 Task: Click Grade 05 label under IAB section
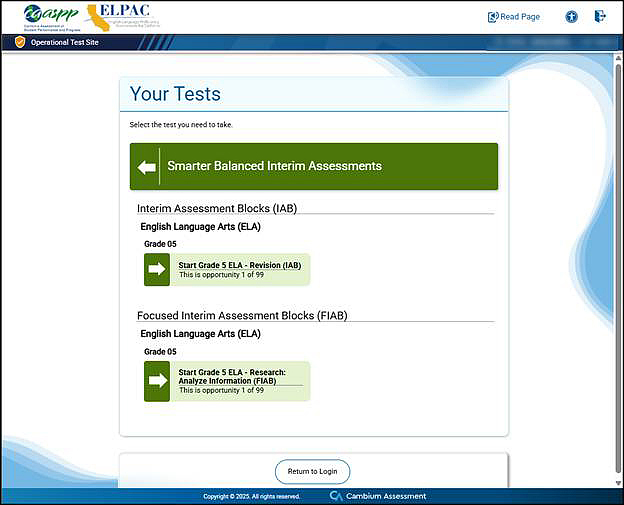(x=160, y=244)
